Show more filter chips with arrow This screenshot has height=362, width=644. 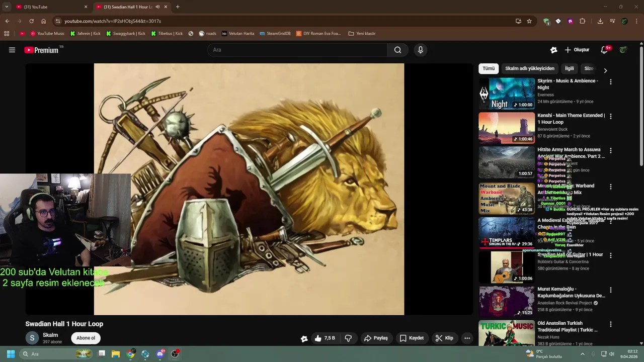(605, 70)
